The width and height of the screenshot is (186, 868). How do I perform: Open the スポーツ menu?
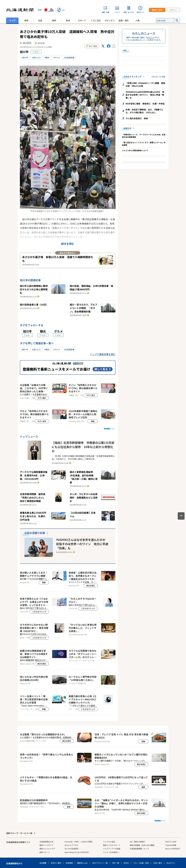[82, 21]
